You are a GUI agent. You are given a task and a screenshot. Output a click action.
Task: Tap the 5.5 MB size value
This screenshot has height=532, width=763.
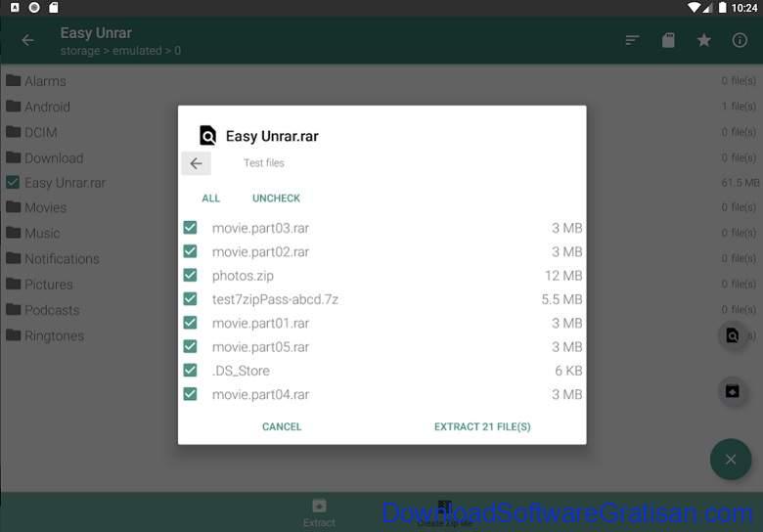[562, 299]
